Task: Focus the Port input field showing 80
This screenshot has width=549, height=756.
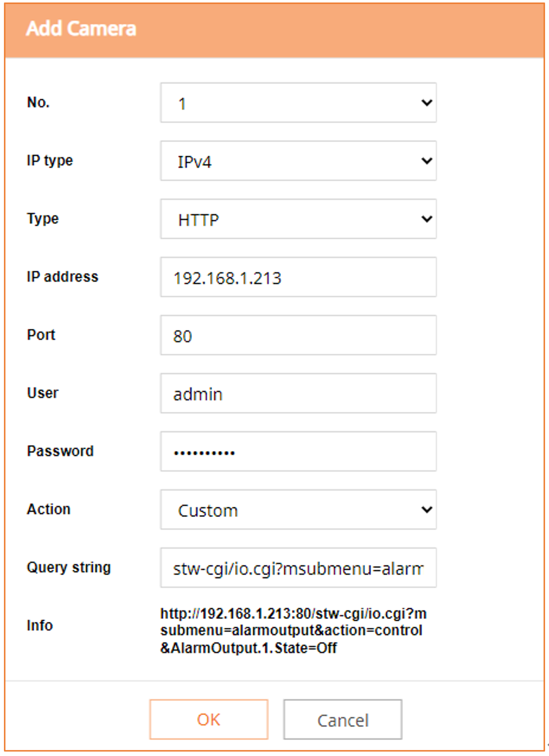Action: coord(298,335)
